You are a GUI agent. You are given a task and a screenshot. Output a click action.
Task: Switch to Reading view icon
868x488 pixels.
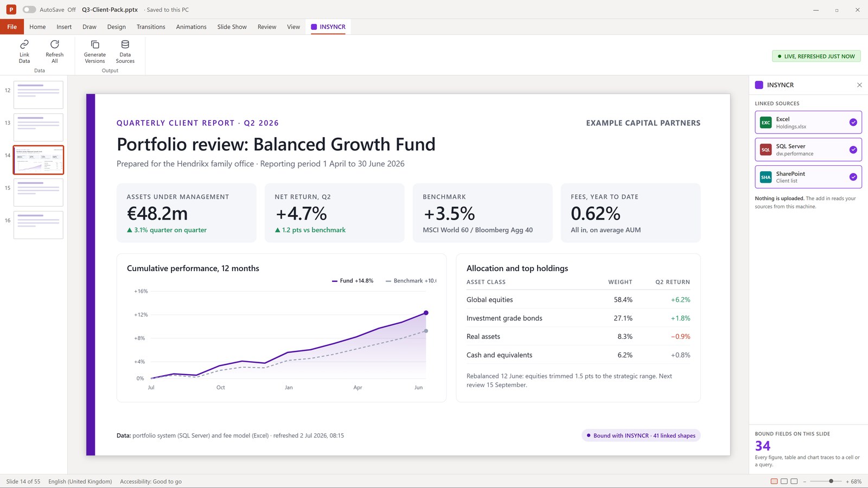click(x=794, y=481)
